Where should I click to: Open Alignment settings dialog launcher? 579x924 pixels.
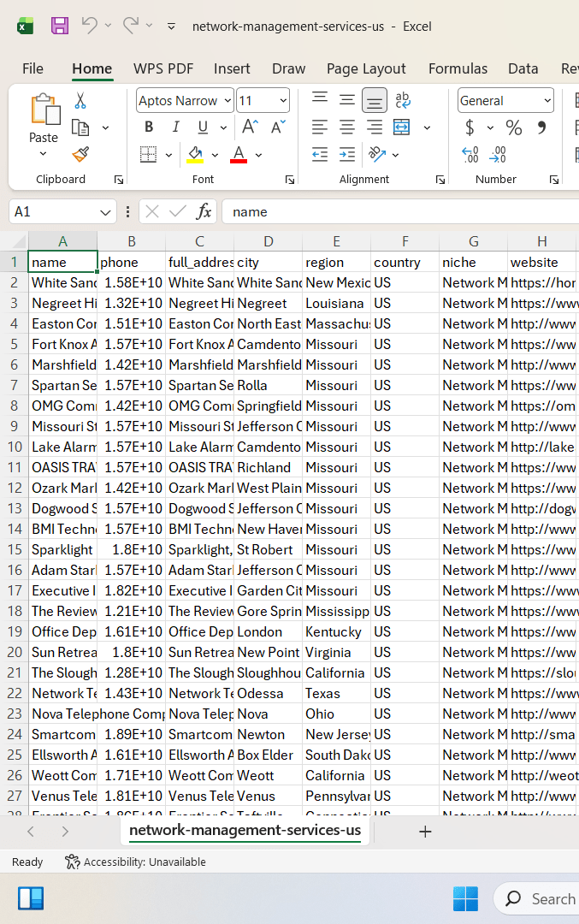click(440, 180)
